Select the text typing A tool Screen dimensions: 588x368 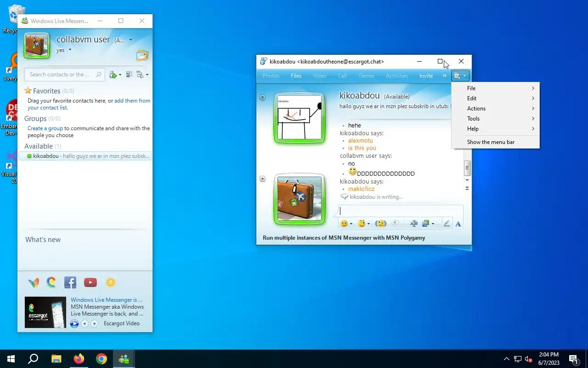(458, 224)
